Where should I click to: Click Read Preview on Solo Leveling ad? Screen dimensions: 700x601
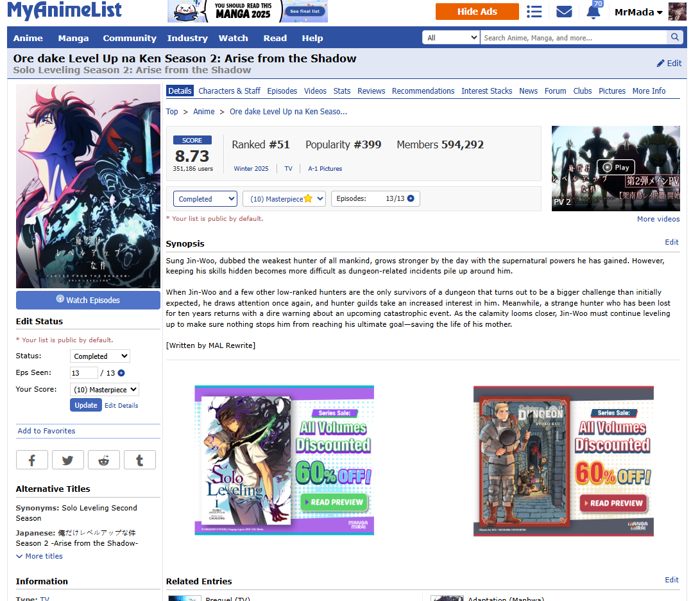(334, 502)
